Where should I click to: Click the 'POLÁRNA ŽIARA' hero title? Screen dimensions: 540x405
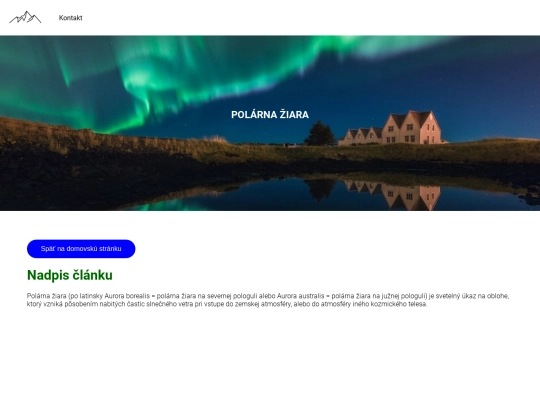pyautogui.click(x=270, y=115)
